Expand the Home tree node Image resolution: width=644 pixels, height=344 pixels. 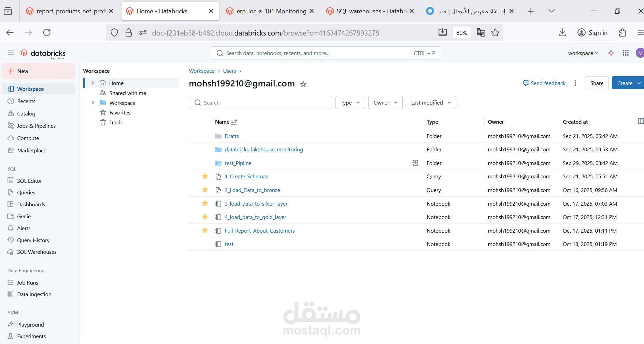(93, 83)
